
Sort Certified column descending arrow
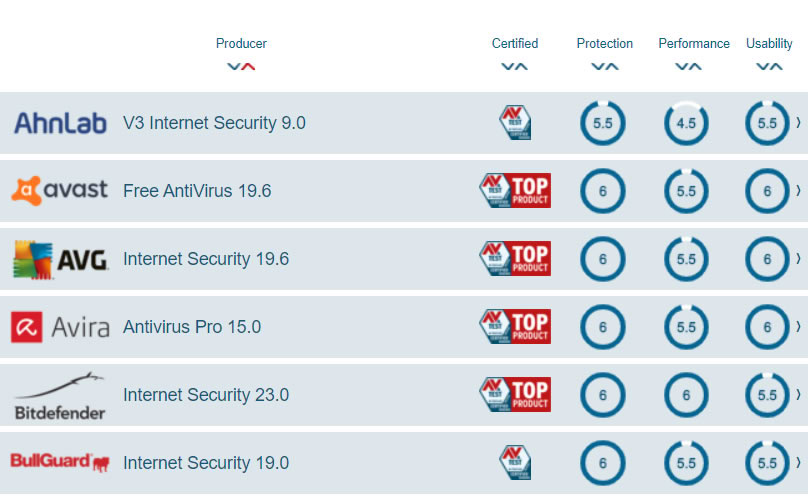[x=508, y=67]
